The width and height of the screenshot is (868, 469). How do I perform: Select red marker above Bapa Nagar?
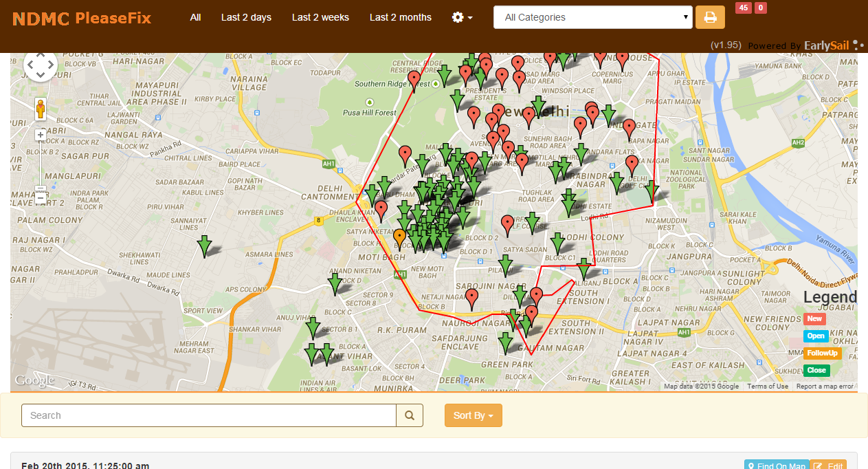[629, 129]
